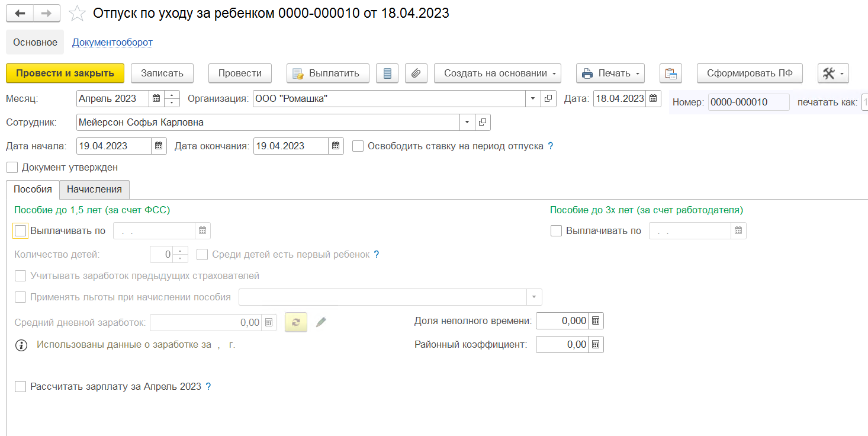
Task: Open calendar for Дата начала field
Action: (159, 146)
